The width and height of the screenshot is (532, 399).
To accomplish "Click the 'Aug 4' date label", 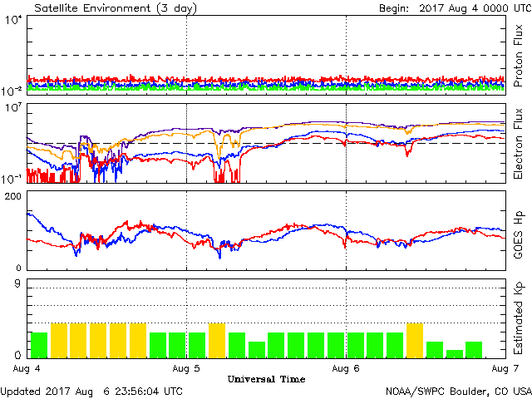I will tap(27, 368).
